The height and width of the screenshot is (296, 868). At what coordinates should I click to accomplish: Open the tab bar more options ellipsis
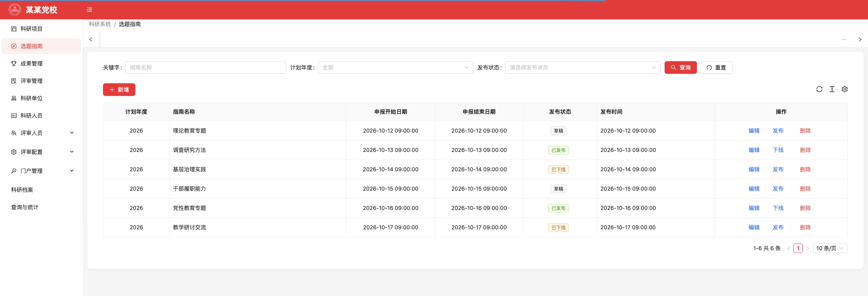click(844, 39)
